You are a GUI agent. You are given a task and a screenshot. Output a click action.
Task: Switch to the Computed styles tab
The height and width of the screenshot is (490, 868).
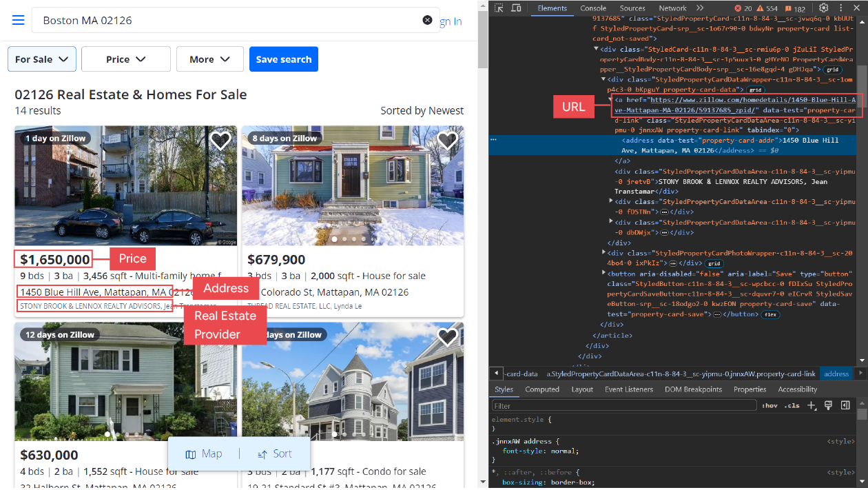[542, 389]
